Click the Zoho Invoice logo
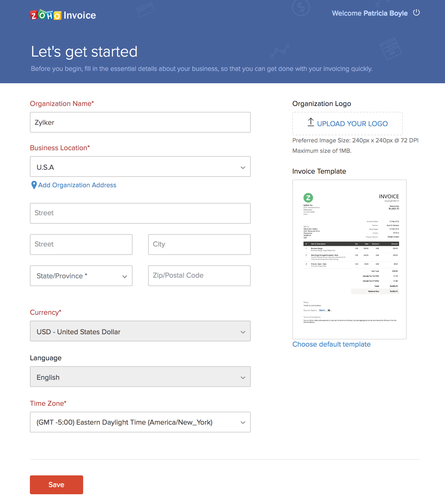The height and width of the screenshot is (504, 445). (x=63, y=15)
